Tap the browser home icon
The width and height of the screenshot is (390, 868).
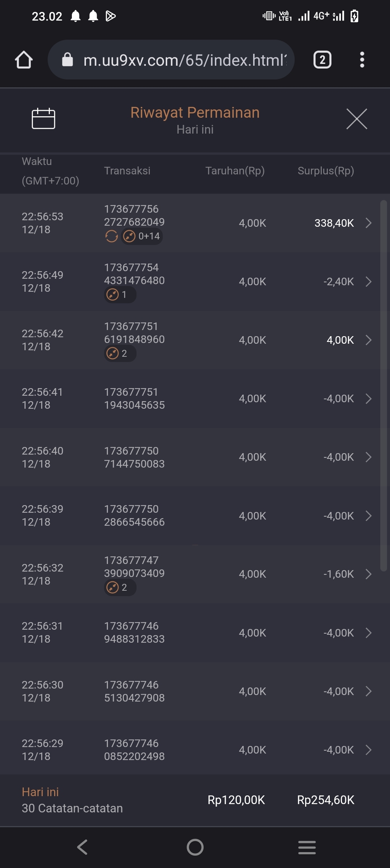[x=24, y=60]
